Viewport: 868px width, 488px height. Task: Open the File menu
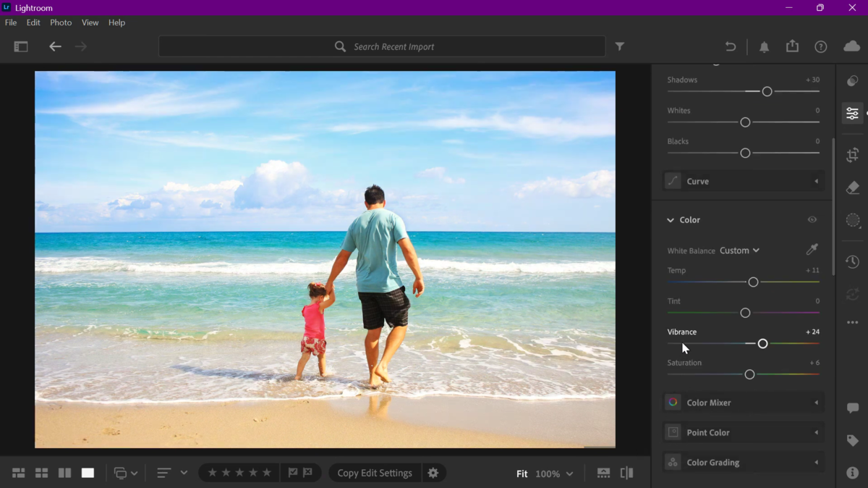click(x=11, y=22)
